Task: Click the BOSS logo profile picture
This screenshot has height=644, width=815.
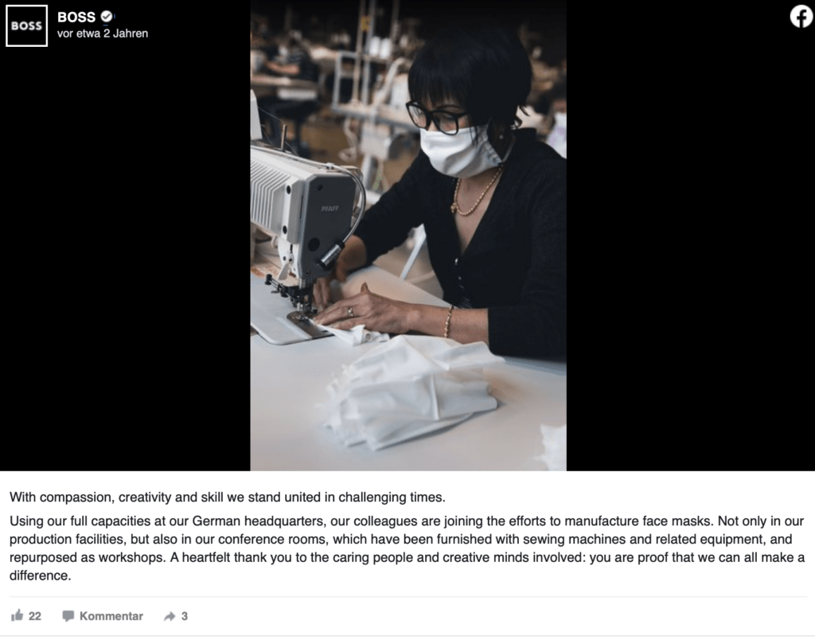Action: [26, 26]
